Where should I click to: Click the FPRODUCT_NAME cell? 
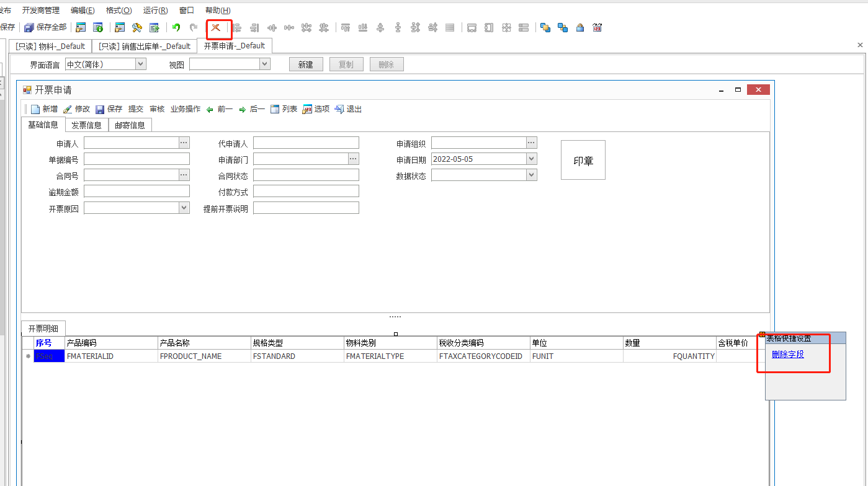[x=205, y=356]
